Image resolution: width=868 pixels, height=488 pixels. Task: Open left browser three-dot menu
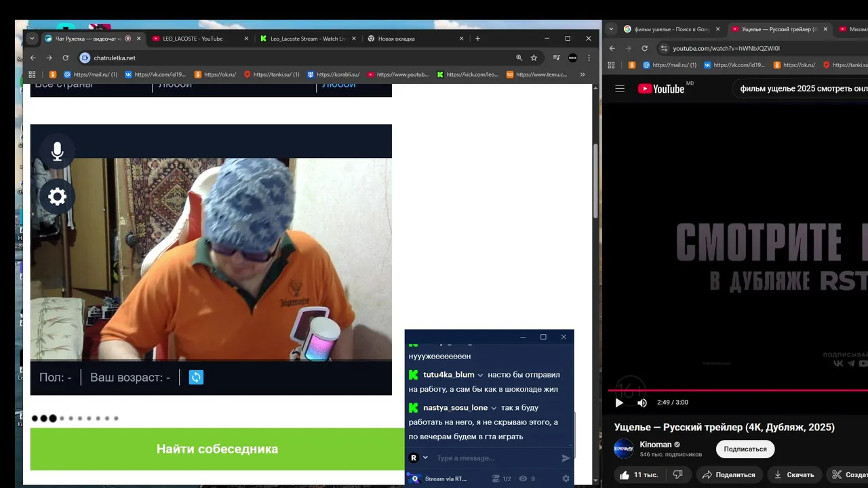pos(589,58)
